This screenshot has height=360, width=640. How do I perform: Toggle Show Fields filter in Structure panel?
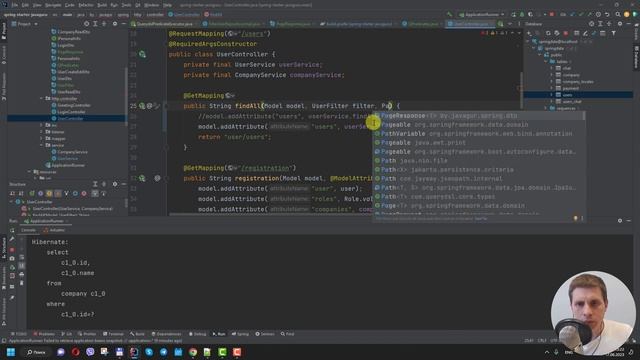click(x=49, y=193)
